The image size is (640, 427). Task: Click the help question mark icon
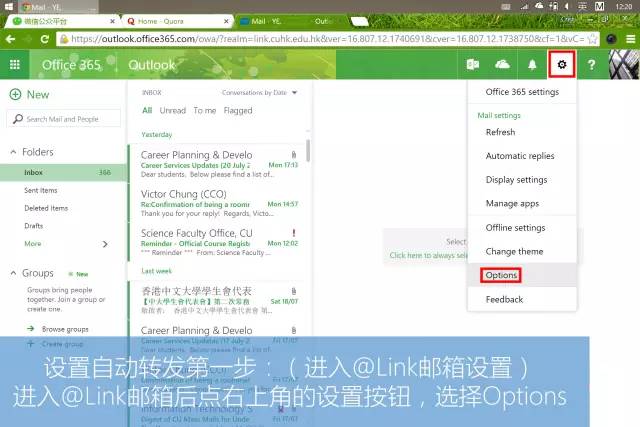tap(592, 65)
